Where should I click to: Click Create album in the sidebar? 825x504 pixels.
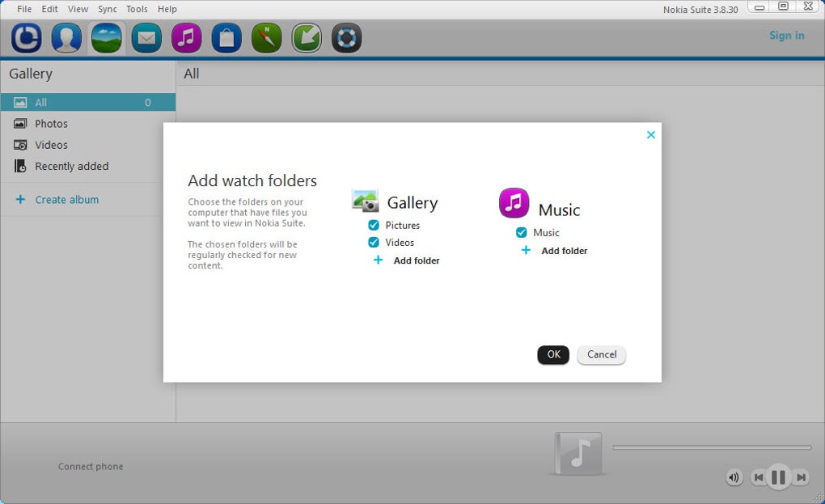click(67, 199)
